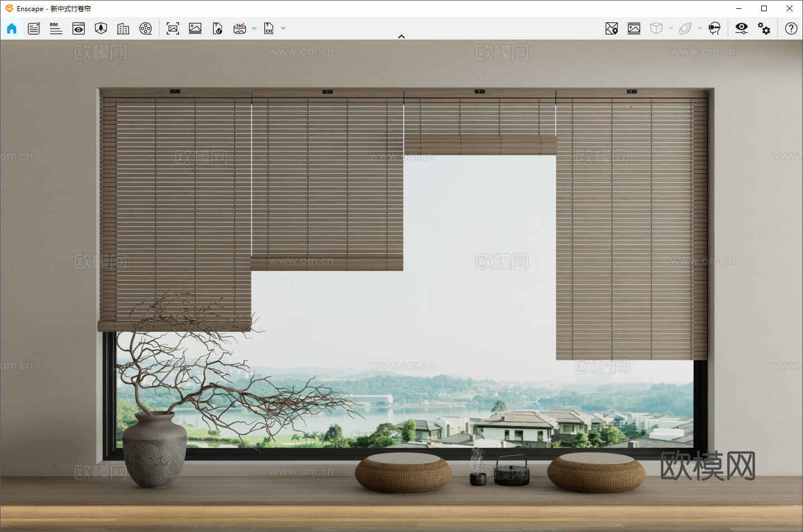Export a 360 panorama icon
The image size is (803, 532).
(x=240, y=28)
